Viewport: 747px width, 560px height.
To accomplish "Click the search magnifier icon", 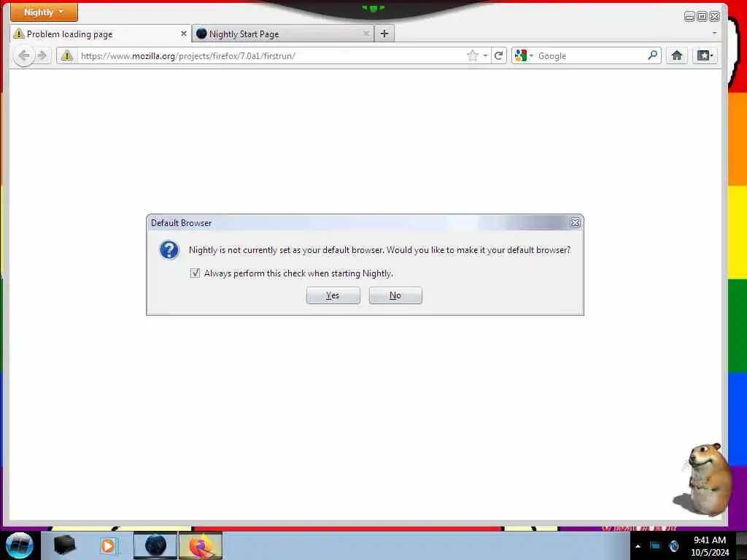I will point(653,55).
